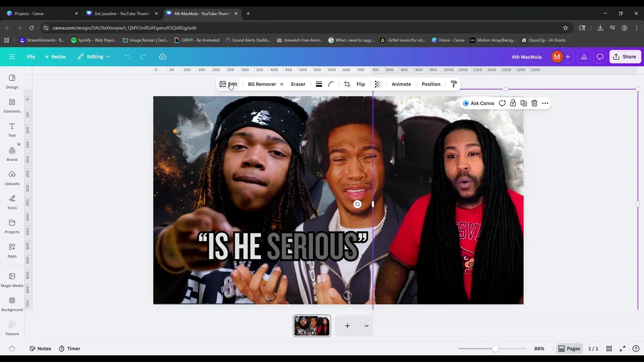Viewport: 644px width, 362px height.
Task: Enter fullscreen present mode
Action: tap(622, 348)
